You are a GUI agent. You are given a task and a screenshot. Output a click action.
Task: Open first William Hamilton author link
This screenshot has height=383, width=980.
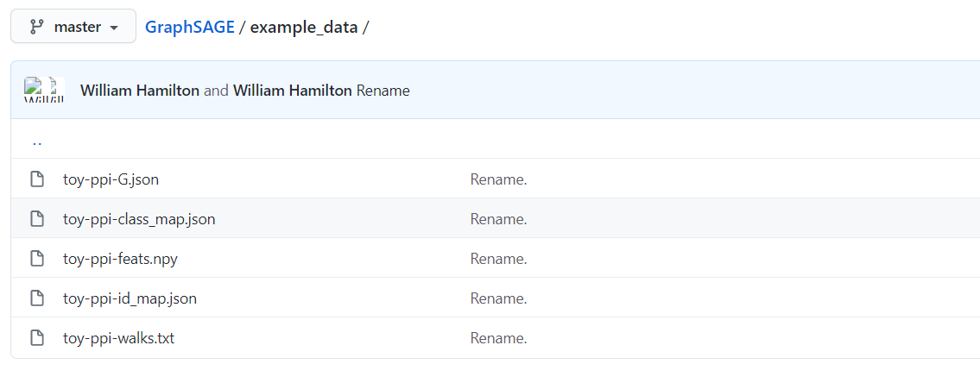click(x=140, y=91)
